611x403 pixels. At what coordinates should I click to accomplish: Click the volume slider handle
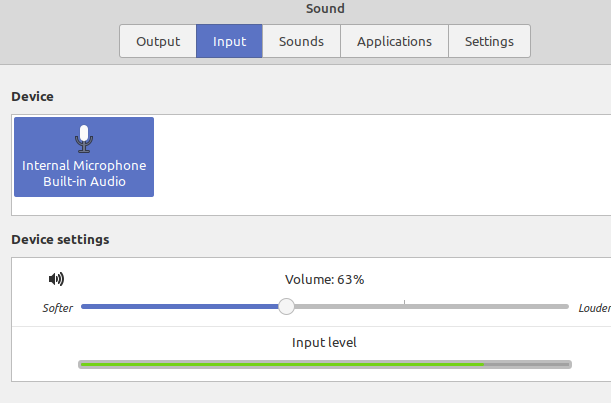(x=286, y=307)
